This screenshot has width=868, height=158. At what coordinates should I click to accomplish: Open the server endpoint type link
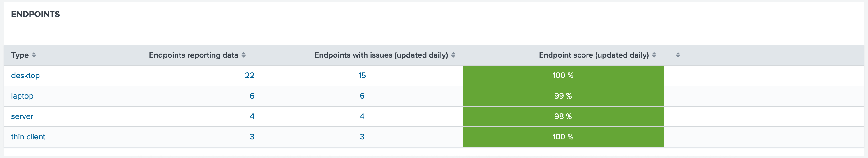pos(22,117)
